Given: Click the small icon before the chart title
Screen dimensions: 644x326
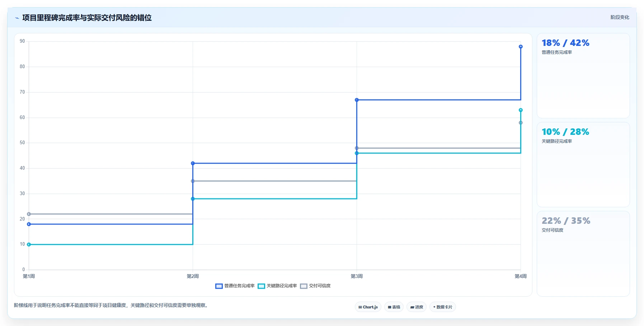Looking at the screenshot, I should coord(17,18).
